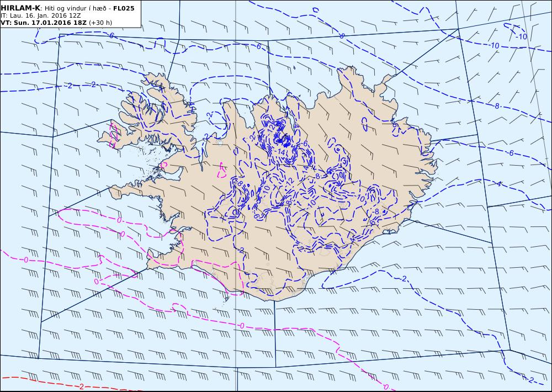Click the '-10' label inside the small closed loop
The image size is (552, 392).
pyautogui.click(x=521, y=36)
